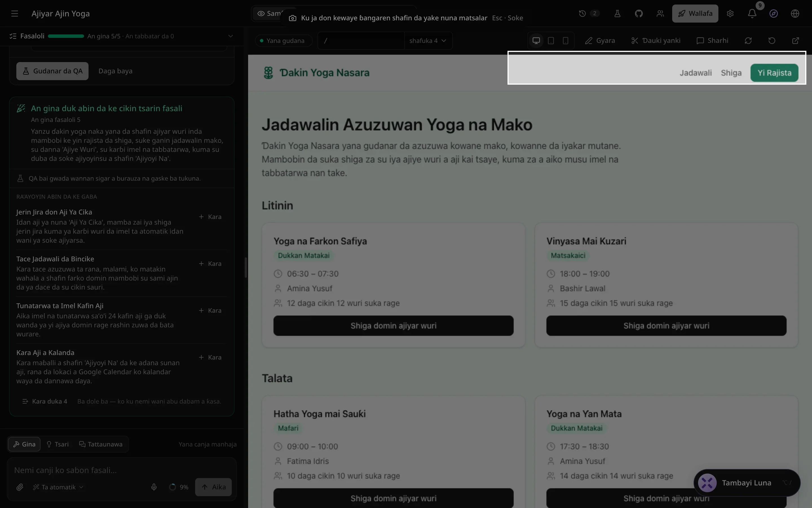This screenshot has width=812, height=508.
Task: Open the shafuka 4 pages dropdown
Action: pos(428,41)
